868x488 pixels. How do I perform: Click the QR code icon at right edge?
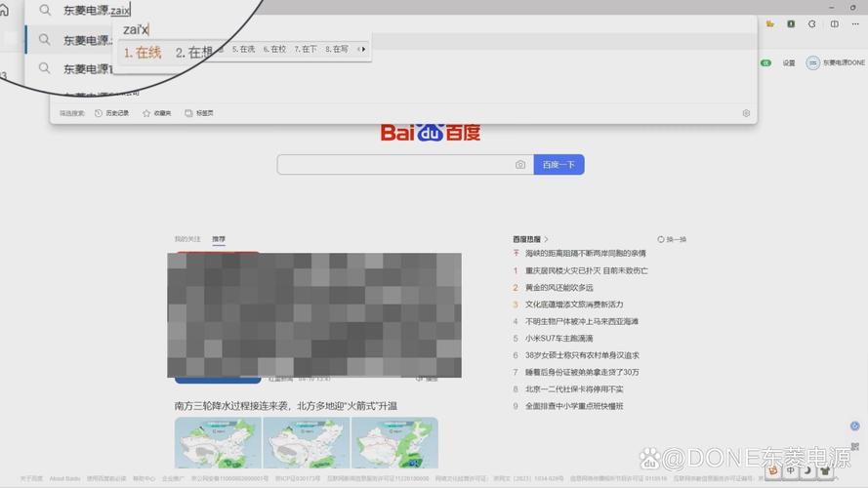pyautogui.click(x=854, y=446)
